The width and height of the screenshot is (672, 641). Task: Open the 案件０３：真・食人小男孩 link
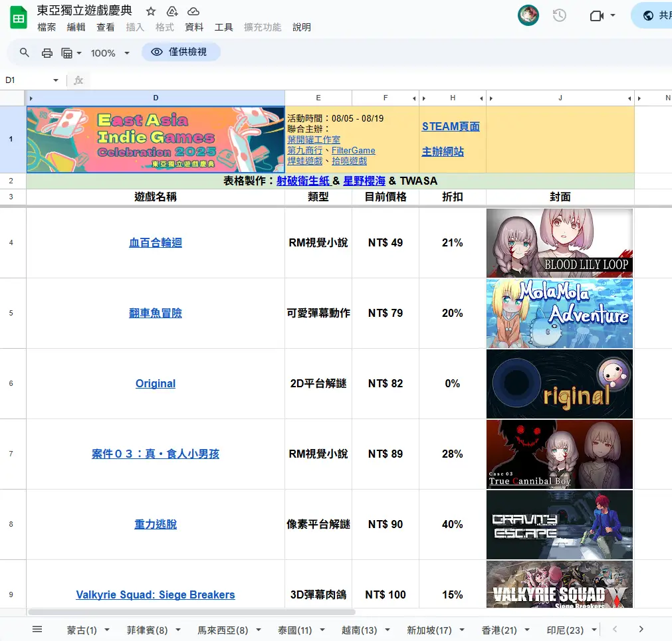tap(156, 454)
